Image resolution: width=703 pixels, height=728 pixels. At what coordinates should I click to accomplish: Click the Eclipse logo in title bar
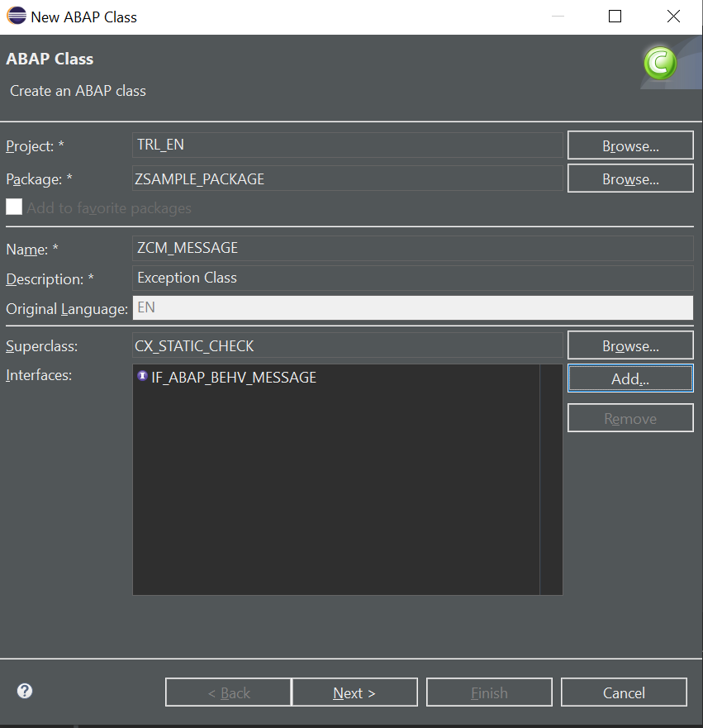pyautogui.click(x=17, y=16)
